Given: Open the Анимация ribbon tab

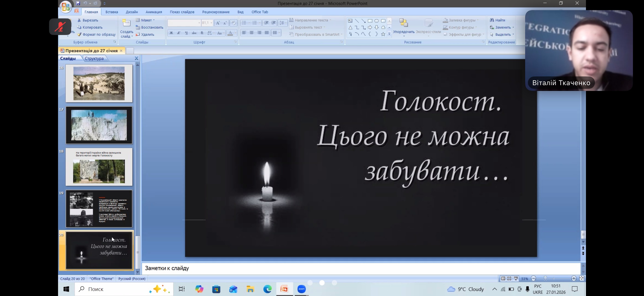Looking at the screenshot, I should tap(154, 12).
